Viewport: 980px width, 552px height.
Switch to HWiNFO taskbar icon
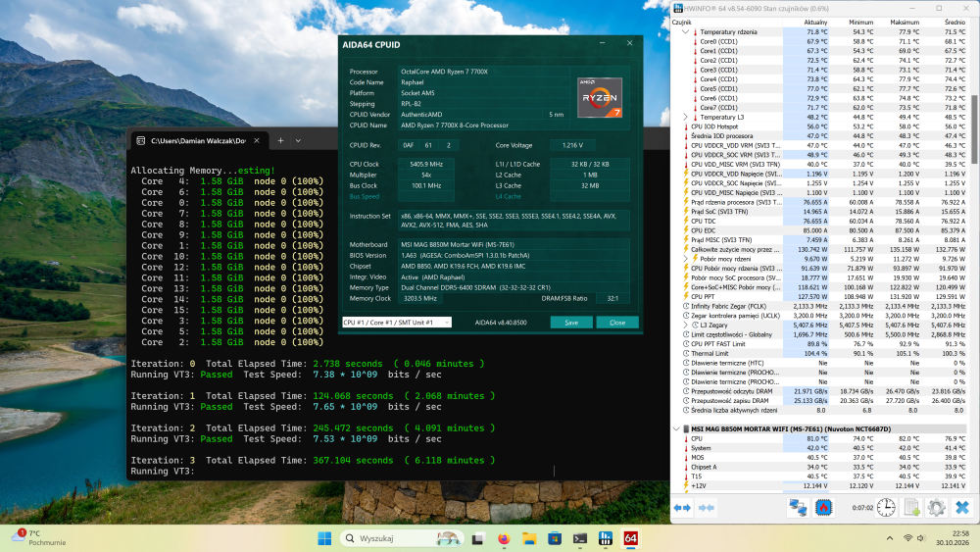click(606, 538)
